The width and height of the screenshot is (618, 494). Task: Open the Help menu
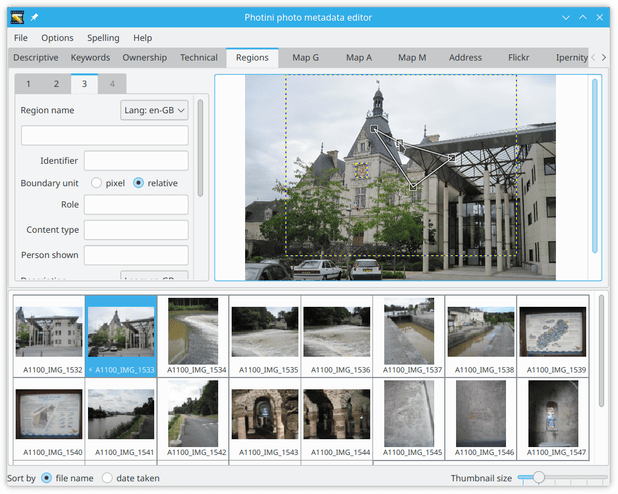click(x=142, y=38)
